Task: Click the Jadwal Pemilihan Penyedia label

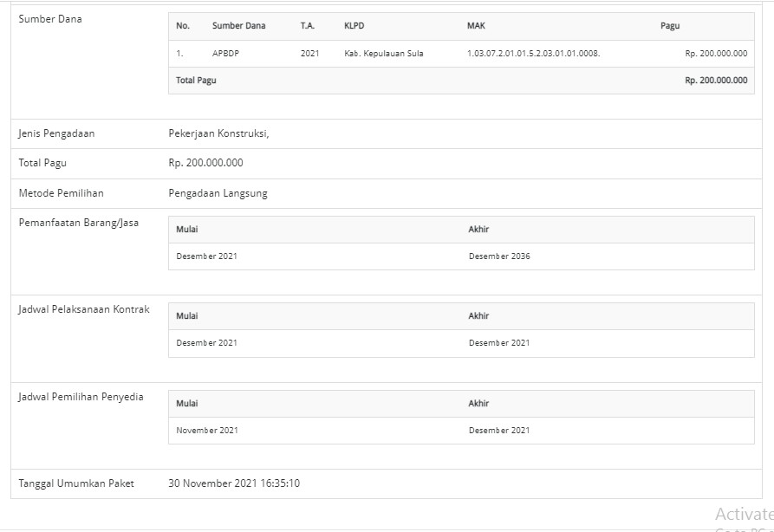Action: tap(81, 397)
